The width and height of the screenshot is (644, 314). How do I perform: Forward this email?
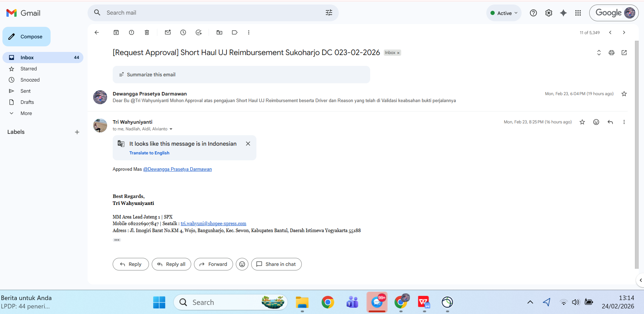point(214,264)
